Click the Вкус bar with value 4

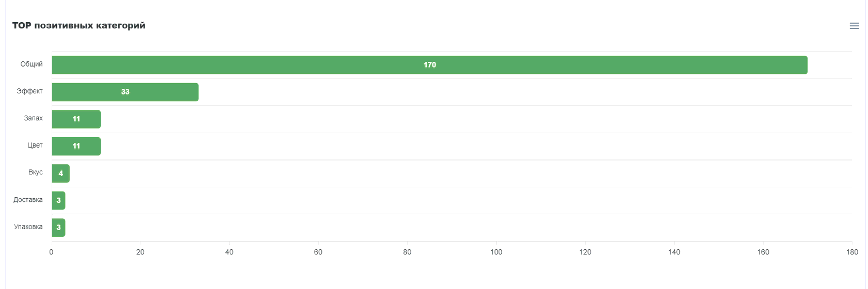(x=60, y=173)
